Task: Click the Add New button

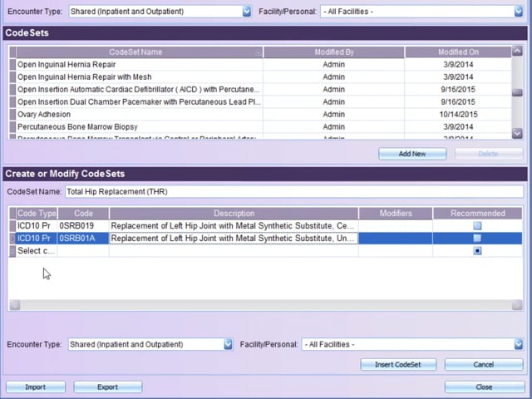Action: [x=412, y=154]
